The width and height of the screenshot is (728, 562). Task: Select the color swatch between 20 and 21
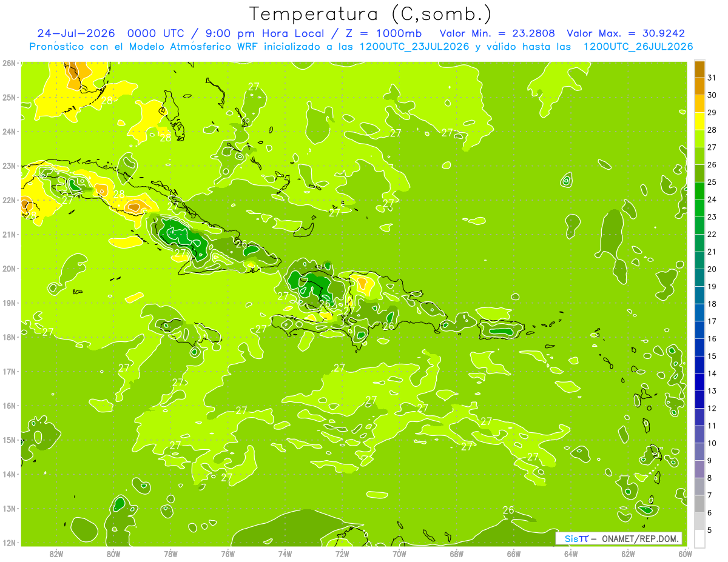699,260
